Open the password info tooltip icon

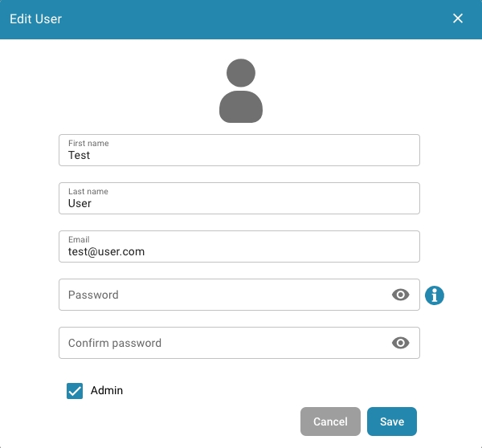435,295
